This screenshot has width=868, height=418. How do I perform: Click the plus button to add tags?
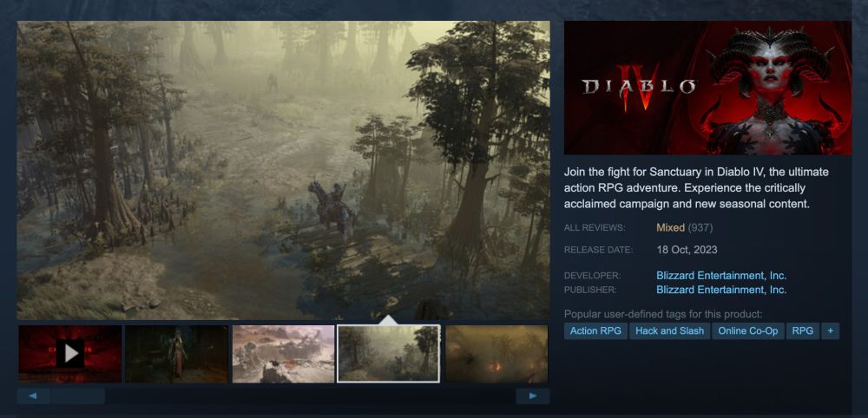(x=831, y=331)
